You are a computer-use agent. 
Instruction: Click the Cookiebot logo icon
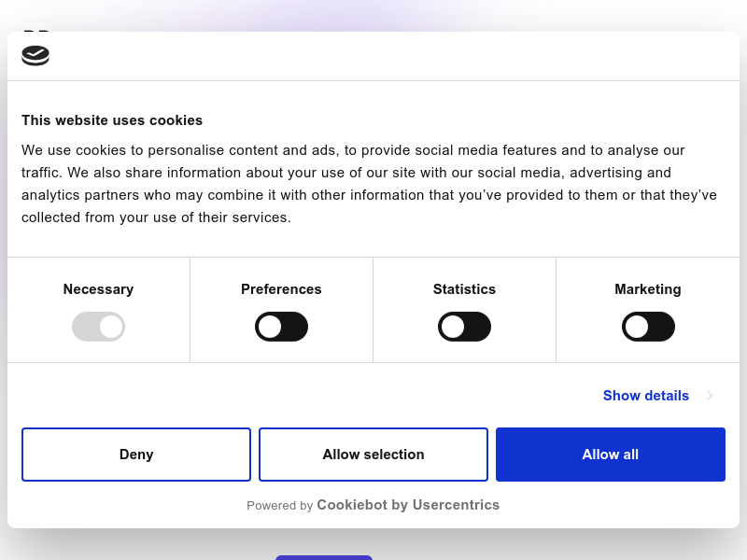point(35,56)
